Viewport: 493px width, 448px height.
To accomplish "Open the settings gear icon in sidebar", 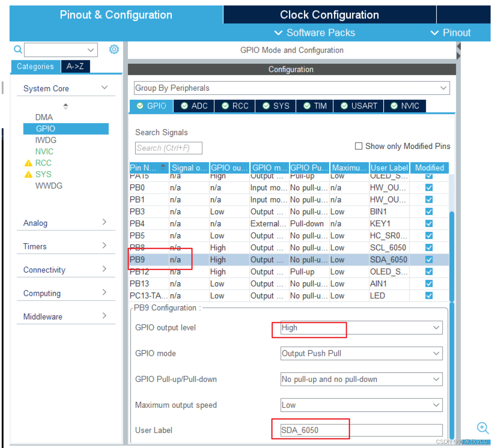I will coord(114,49).
